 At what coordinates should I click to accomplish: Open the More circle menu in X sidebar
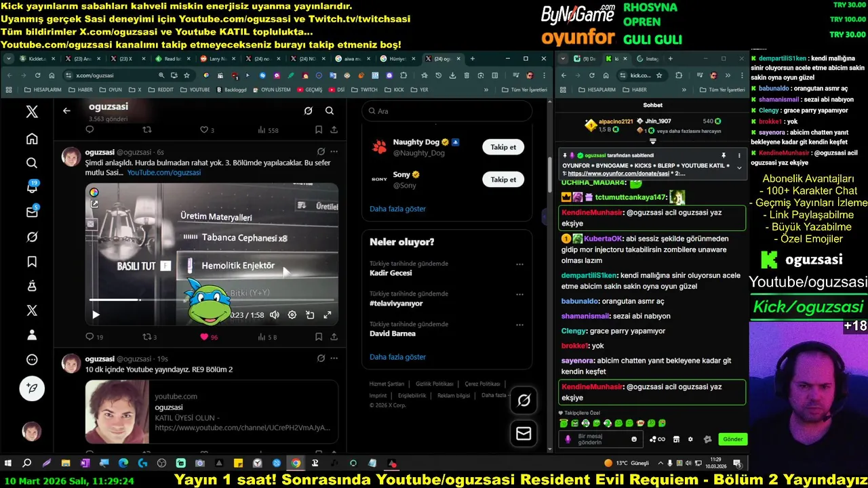(x=32, y=360)
